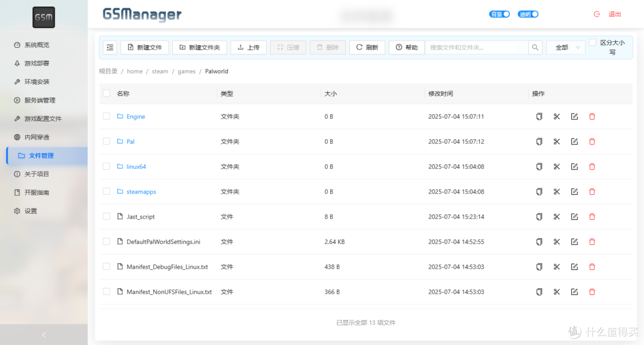This screenshot has height=345, width=644.
Task: Delete the linux64 folder using its trash icon
Action: click(x=592, y=166)
